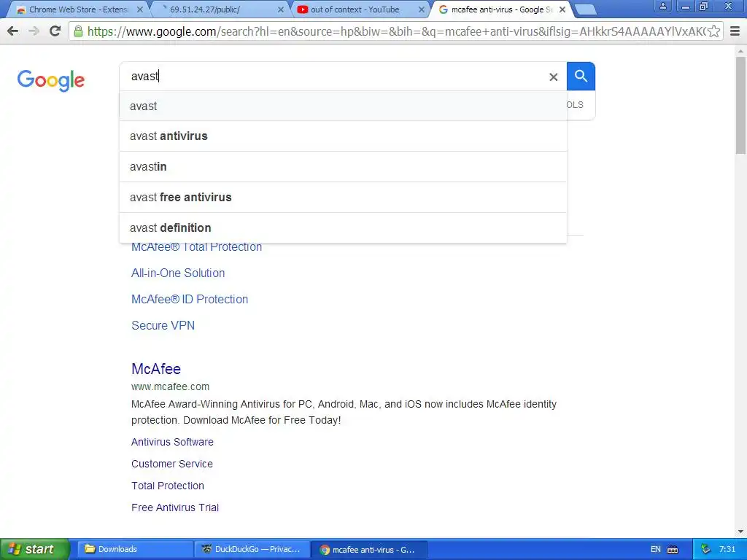
Task: Choose the 'avast definition' suggestion
Action: coord(343,227)
